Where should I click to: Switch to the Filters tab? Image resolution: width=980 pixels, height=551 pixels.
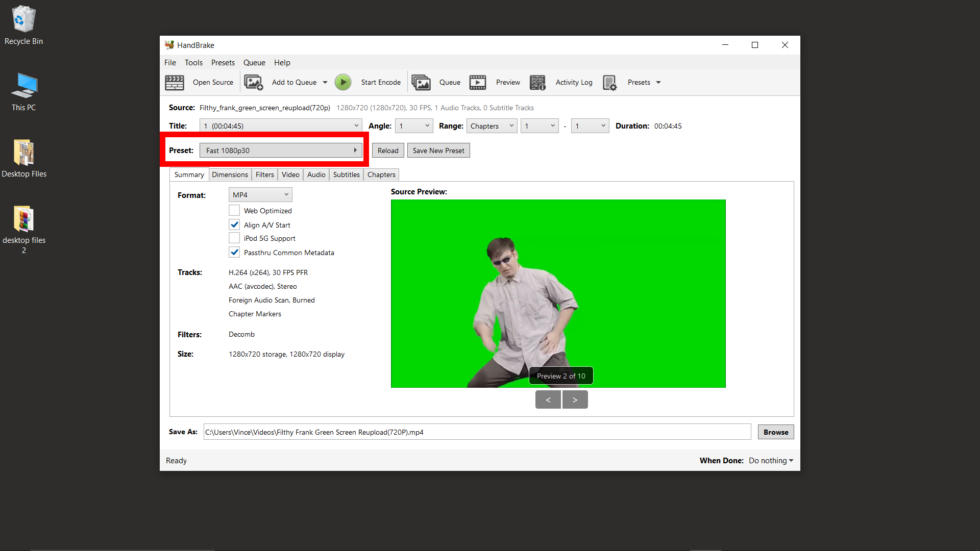[264, 174]
